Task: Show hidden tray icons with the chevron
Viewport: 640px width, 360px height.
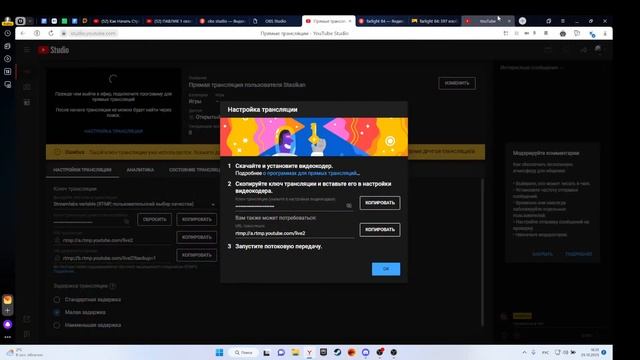Action: [x=524, y=352]
